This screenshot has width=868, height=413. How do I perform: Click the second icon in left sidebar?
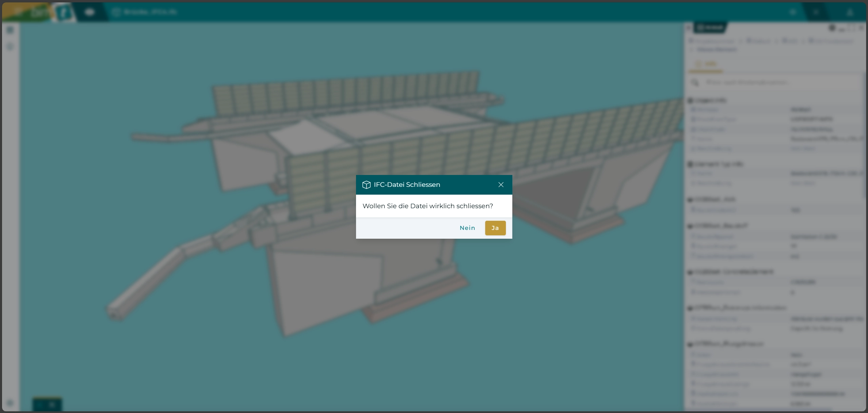(x=10, y=46)
